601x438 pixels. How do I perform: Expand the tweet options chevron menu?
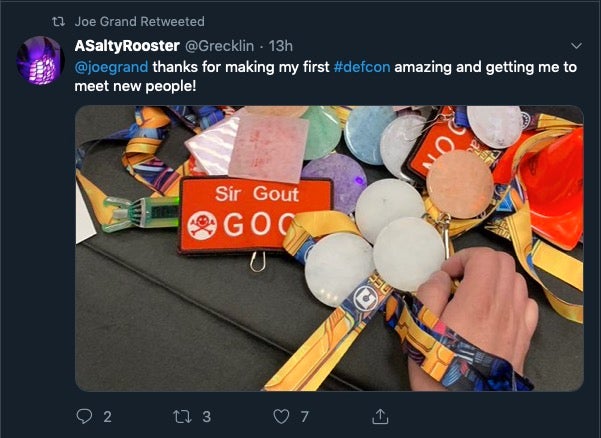point(575,46)
